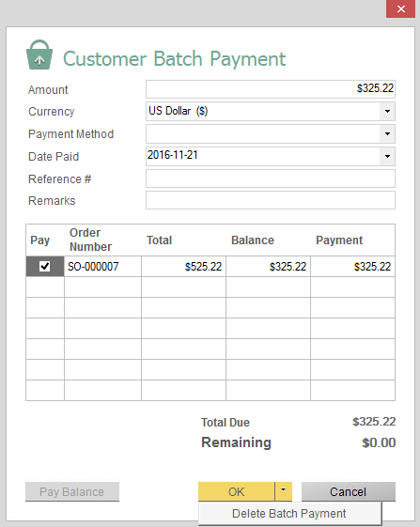Screen dimensions: 420x527
Task: Select Delete Batch Payment menu entry
Action: pos(289,514)
